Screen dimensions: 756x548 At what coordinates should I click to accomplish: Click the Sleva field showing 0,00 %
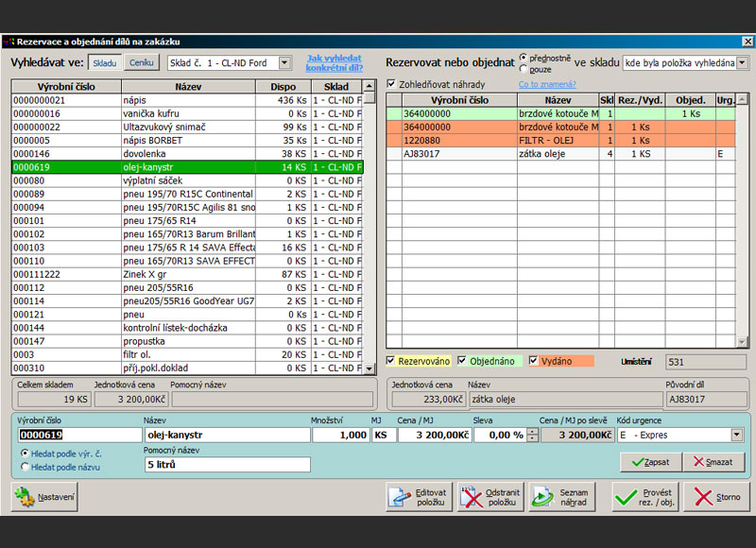[501, 435]
